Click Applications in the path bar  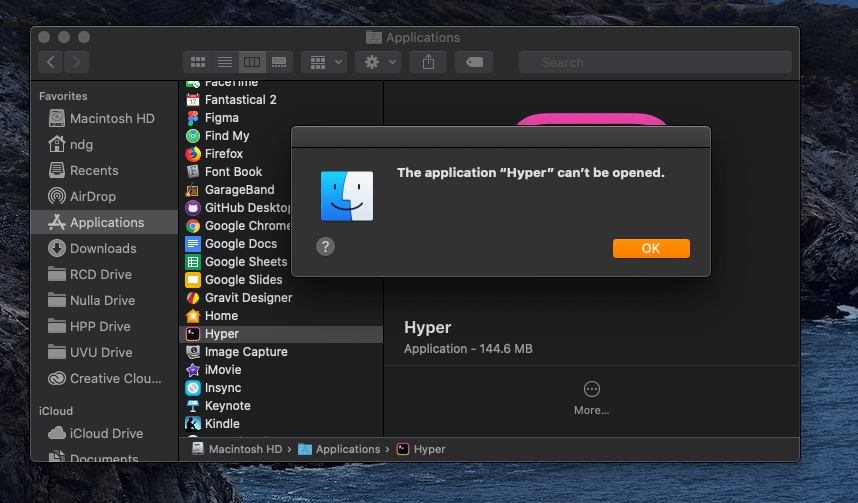pyautogui.click(x=339, y=449)
